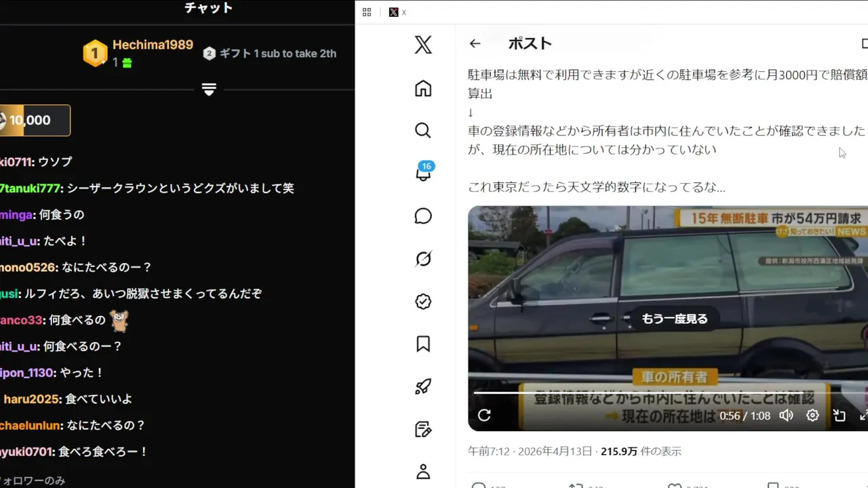Click chat message 何食うの
The height and width of the screenshot is (488, 868).
tap(62, 214)
